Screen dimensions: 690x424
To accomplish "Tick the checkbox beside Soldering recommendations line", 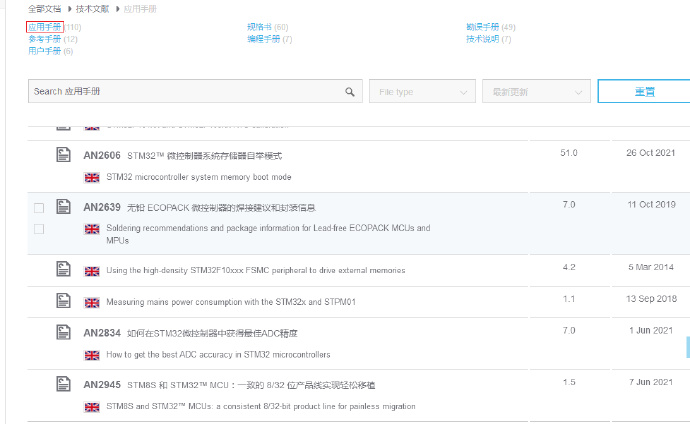I will 39,229.
